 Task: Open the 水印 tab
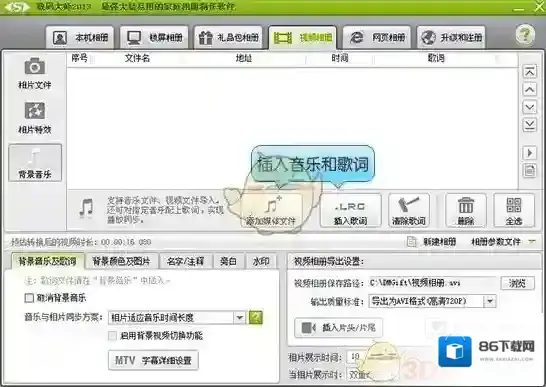pyautogui.click(x=261, y=261)
